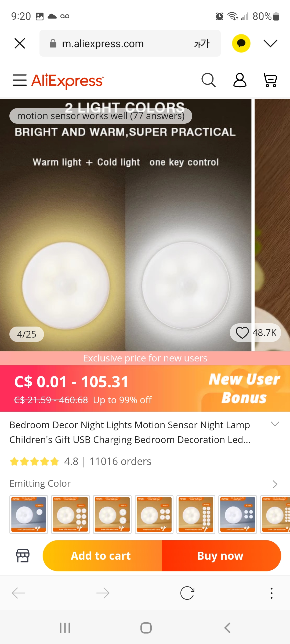Click the AliExpress logo

point(68,80)
